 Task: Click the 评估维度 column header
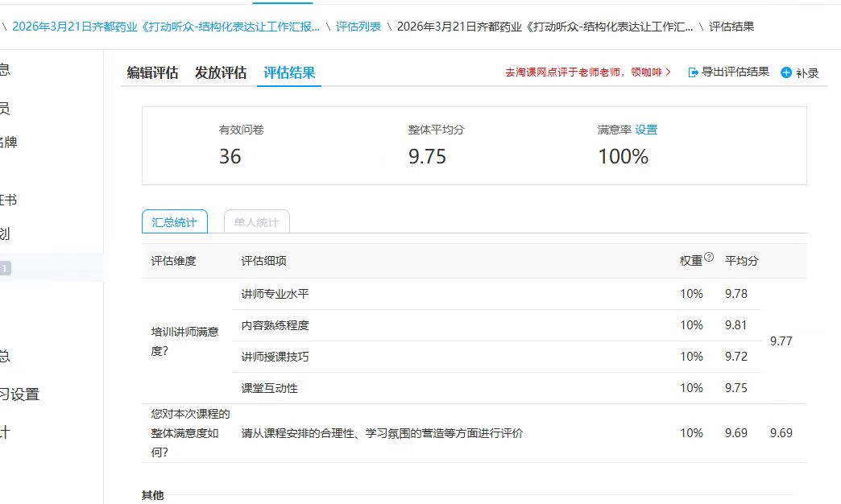[x=173, y=261]
